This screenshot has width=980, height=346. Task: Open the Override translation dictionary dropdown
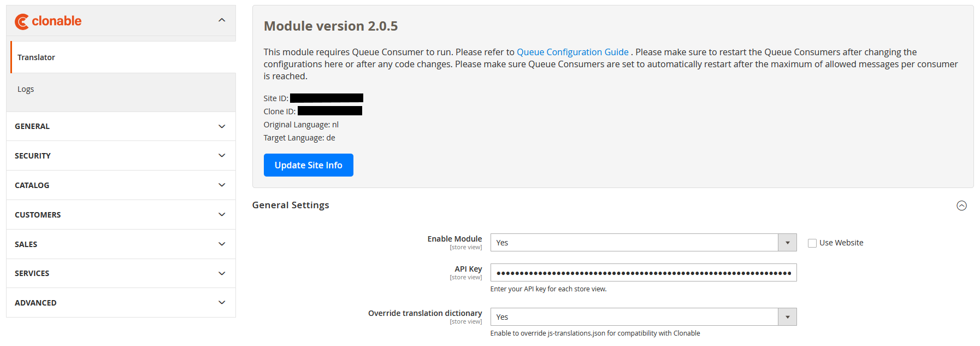[644, 317]
